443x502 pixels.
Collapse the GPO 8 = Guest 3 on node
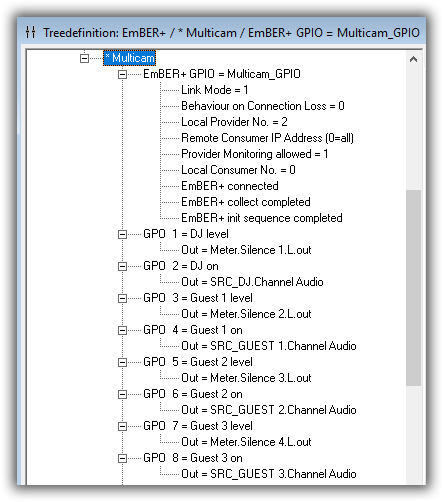(122, 458)
